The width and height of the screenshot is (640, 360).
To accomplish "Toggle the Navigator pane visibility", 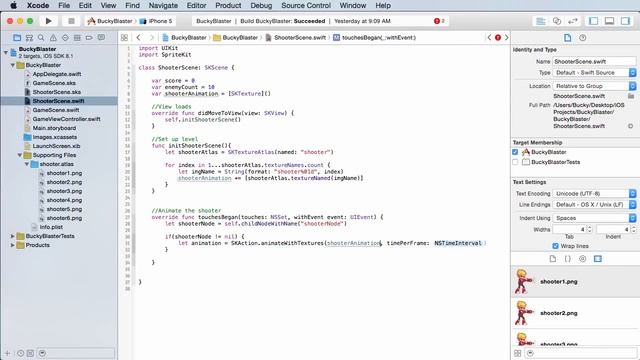I will [593, 21].
